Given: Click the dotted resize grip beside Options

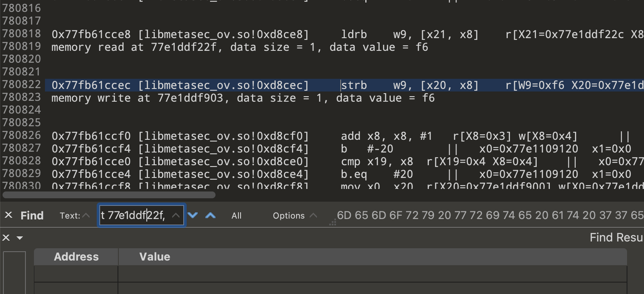Looking at the screenshot, I should (x=333, y=222).
